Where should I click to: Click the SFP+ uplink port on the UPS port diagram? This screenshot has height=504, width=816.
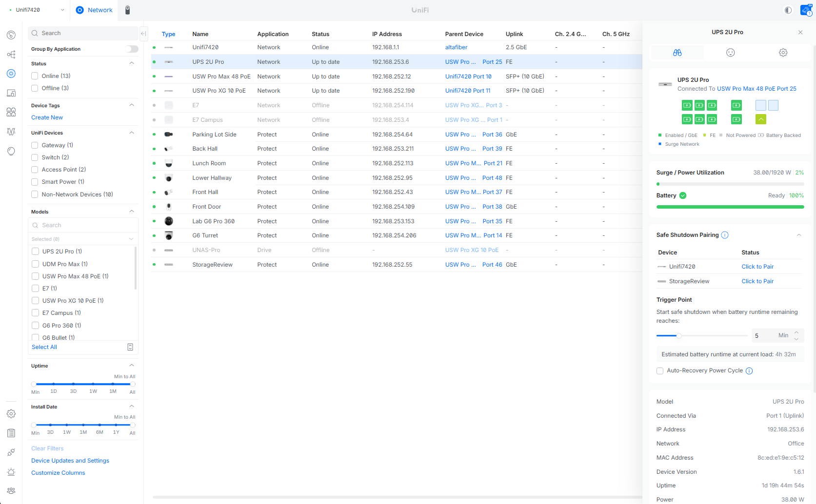click(x=761, y=119)
